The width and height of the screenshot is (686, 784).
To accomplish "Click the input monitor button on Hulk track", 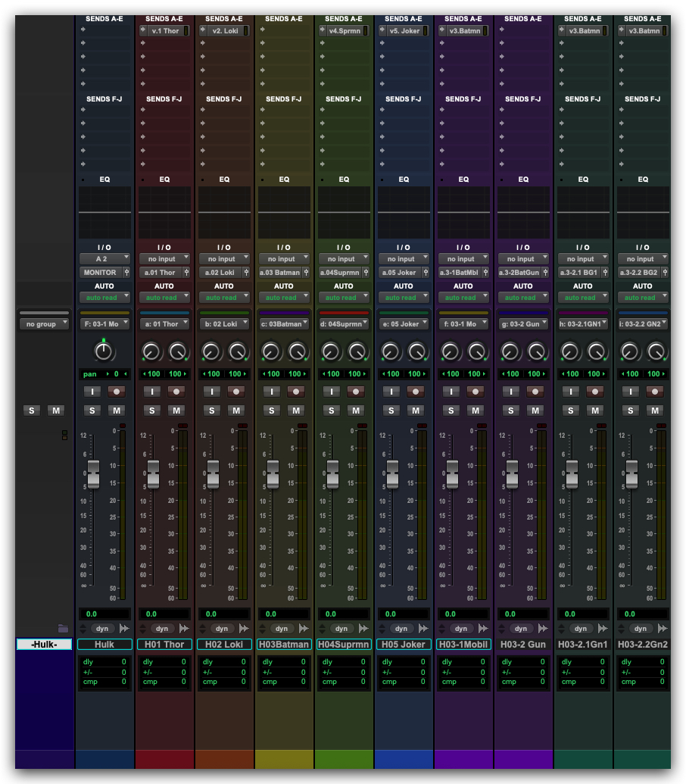I will point(92,392).
